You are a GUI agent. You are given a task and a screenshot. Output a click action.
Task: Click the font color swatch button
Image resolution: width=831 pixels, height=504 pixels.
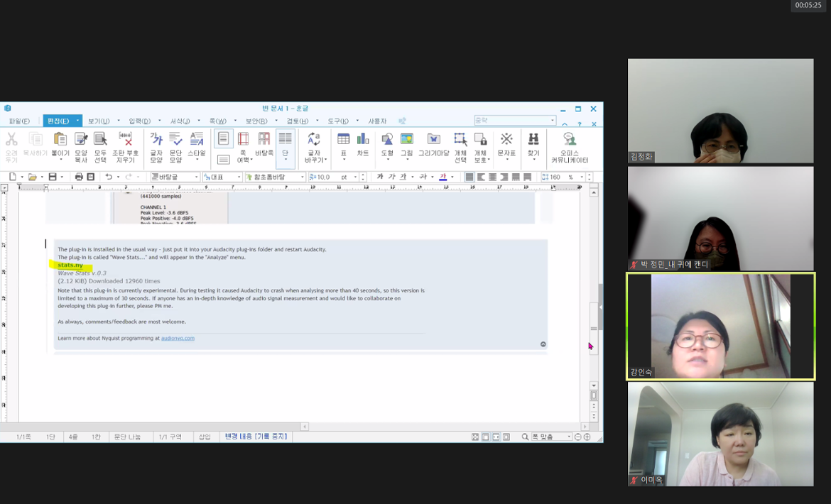[443, 177]
